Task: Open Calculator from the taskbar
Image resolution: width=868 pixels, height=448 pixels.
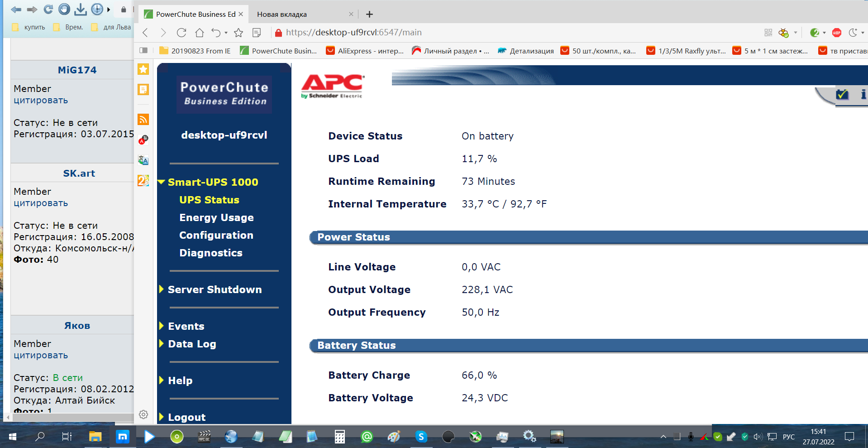Action: tap(339, 437)
